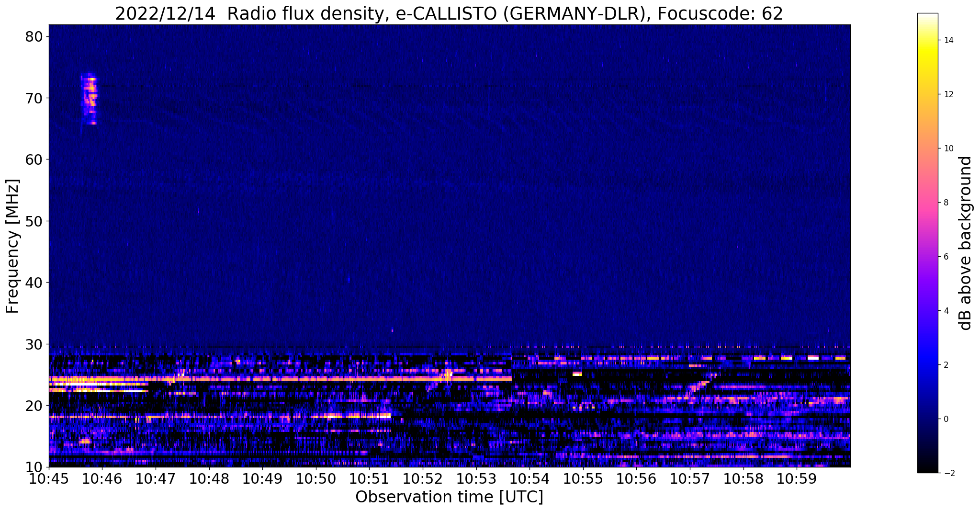Click the x-axis tick label '10:51'

(x=369, y=478)
